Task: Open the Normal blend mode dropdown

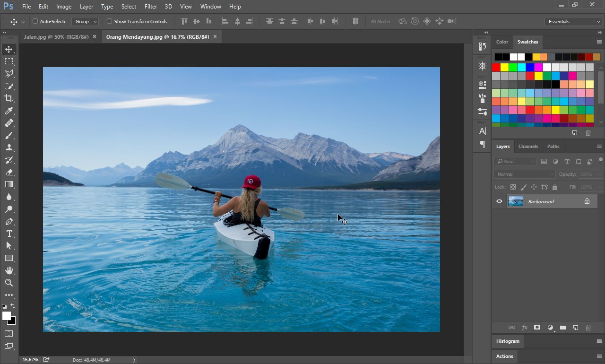Action: coord(525,174)
